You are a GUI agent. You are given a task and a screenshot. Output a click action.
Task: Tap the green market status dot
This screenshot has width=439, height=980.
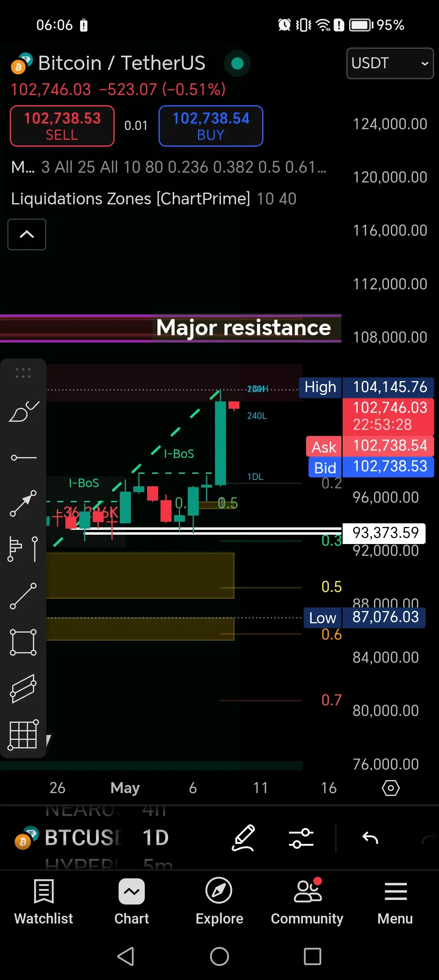237,63
